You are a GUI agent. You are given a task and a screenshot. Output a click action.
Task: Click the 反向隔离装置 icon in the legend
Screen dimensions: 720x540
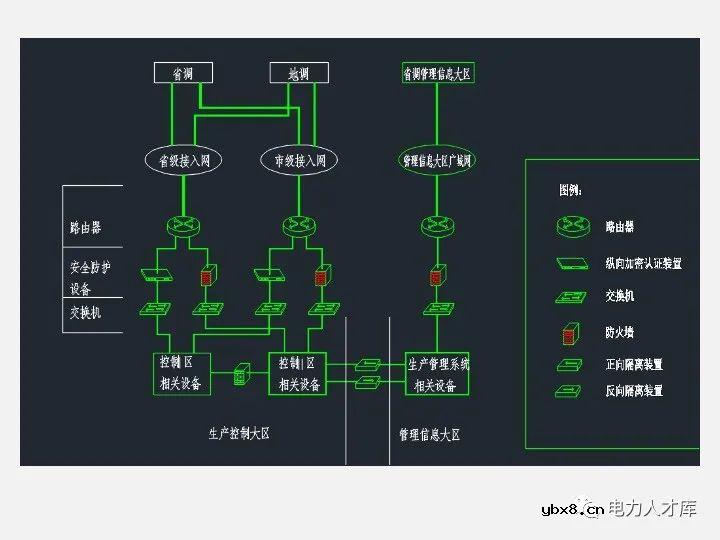point(570,390)
